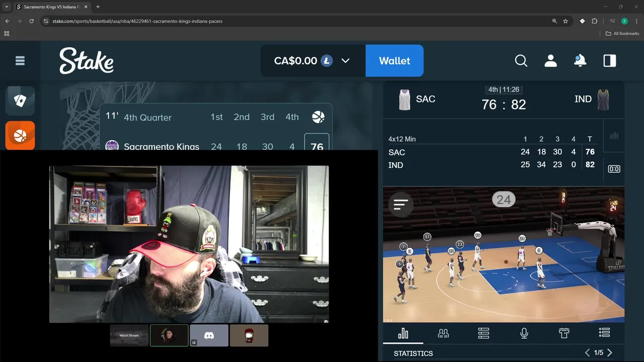Click the 4x12 Min label
Image resolution: width=644 pixels, height=362 pixels.
coord(402,139)
